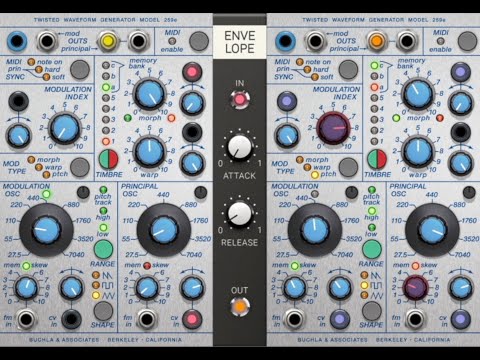Click the left modulation osc frequency knob

46,230
